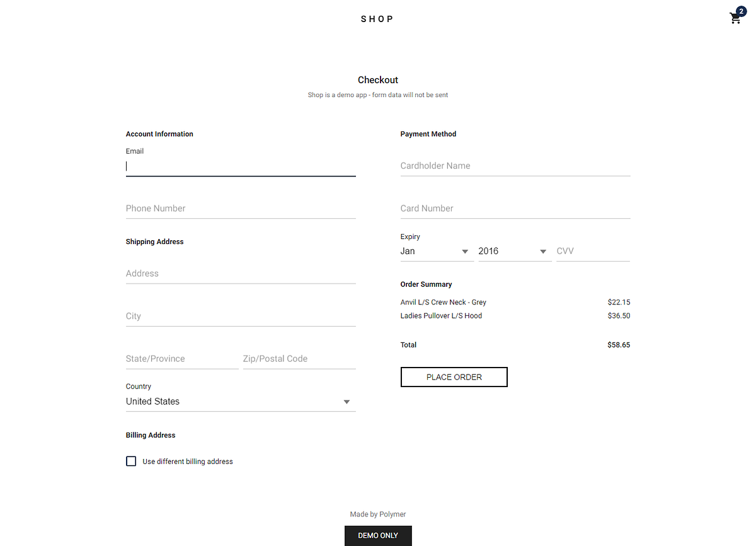Screen dimensions: 756x546
Task: Click the Use different billing address label
Action: coord(188,462)
